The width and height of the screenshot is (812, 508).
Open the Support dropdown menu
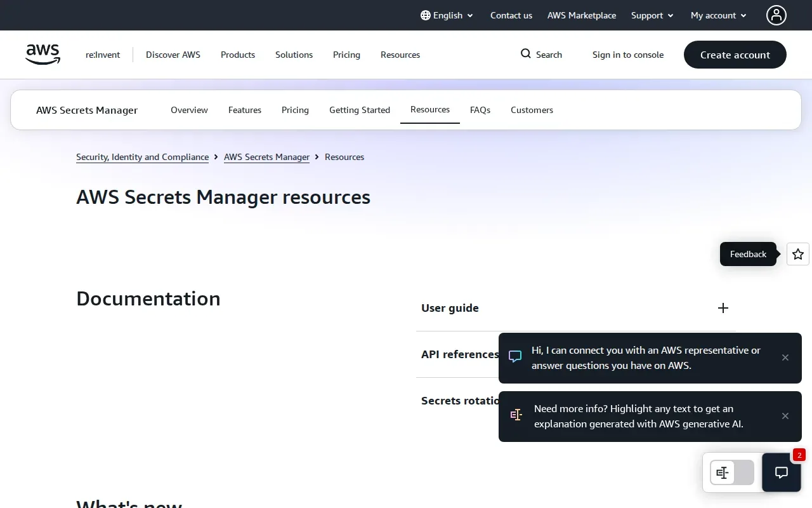tap(652, 15)
